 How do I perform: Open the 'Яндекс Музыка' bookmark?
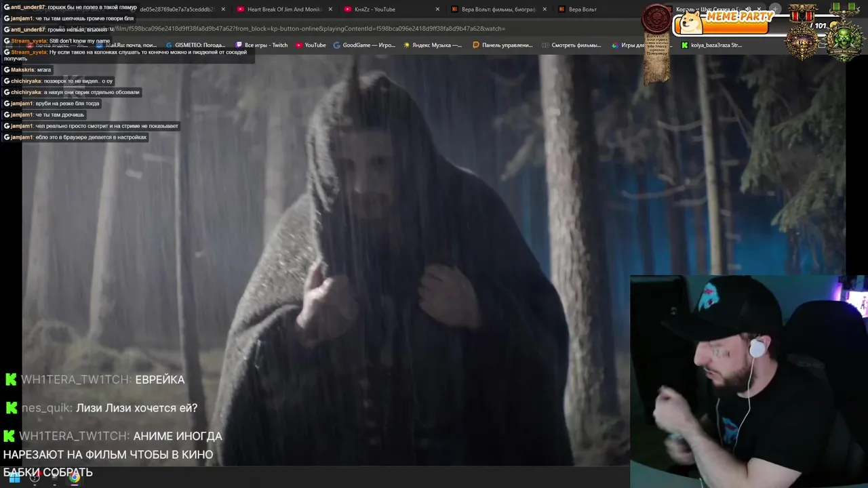pyautogui.click(x=433, y=45)
